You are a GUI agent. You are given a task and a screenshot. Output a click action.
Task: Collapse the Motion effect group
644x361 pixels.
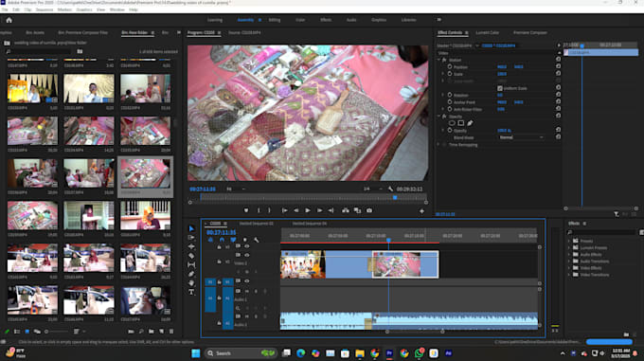pos(438,60)
